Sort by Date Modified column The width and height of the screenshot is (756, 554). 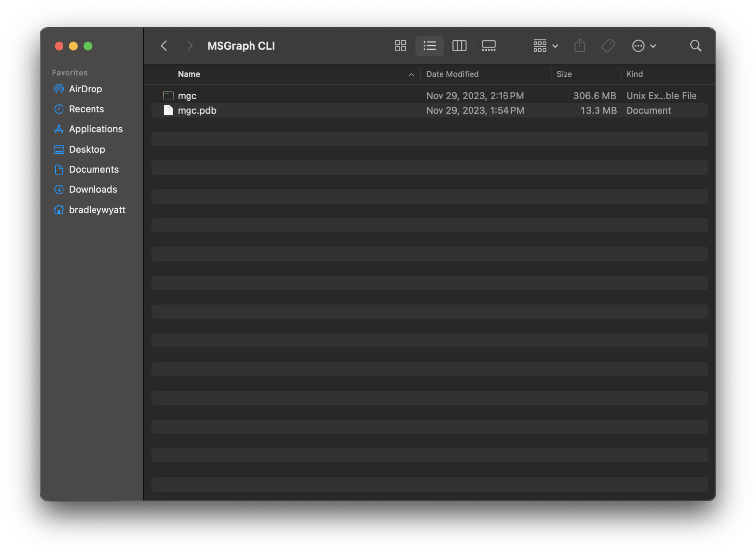pyautogui.click(x=452, y=74)
